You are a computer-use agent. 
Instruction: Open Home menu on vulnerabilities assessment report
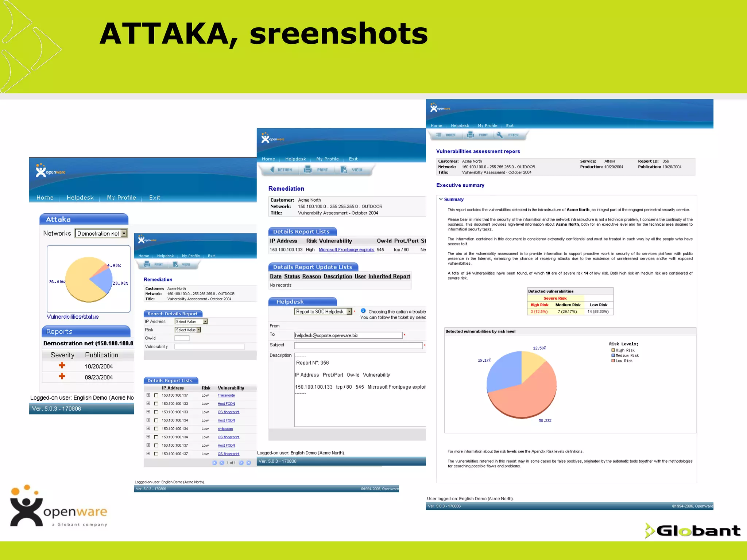click(437, 126)
